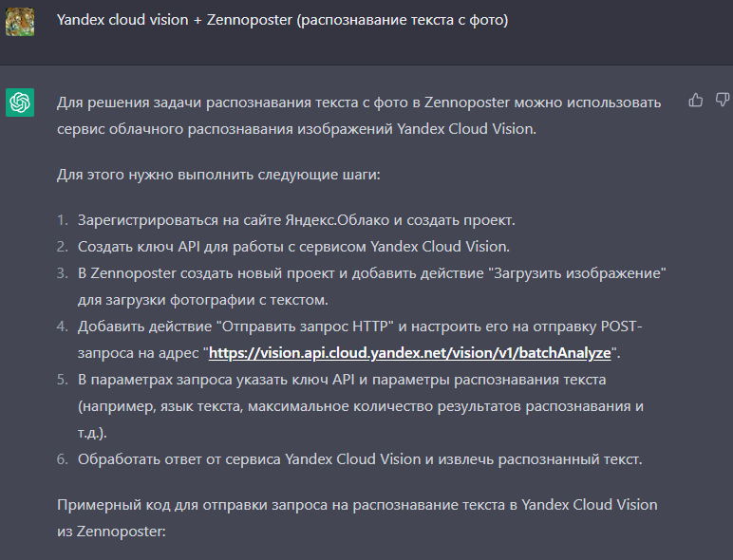Click the thumbs down feedback icon

click(x=723, y=100)
